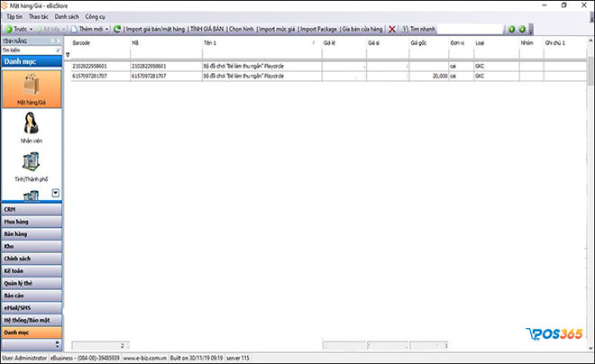
Task: Click the Thêm mới new document icon
Action: click(x=74, y=29)
